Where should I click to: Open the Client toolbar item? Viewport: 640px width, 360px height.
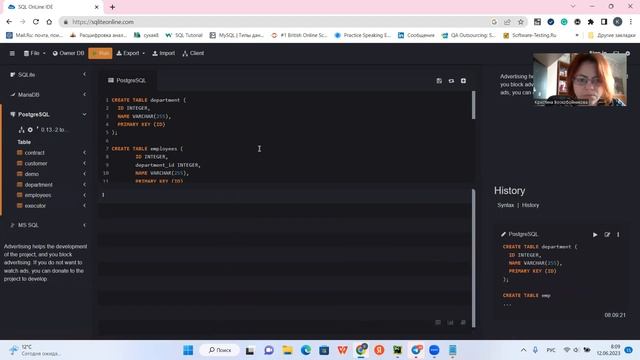[193, 53]
